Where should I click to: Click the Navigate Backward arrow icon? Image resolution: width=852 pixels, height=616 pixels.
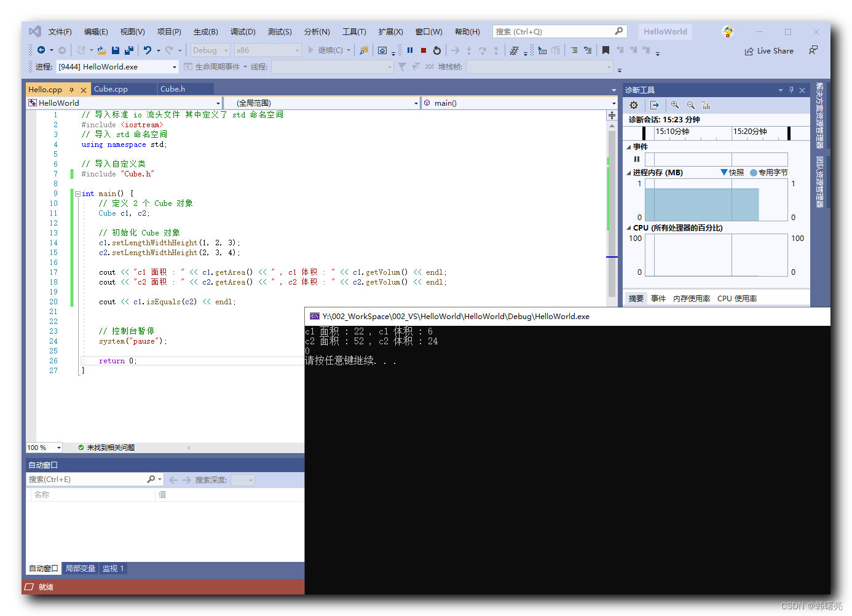41,50
